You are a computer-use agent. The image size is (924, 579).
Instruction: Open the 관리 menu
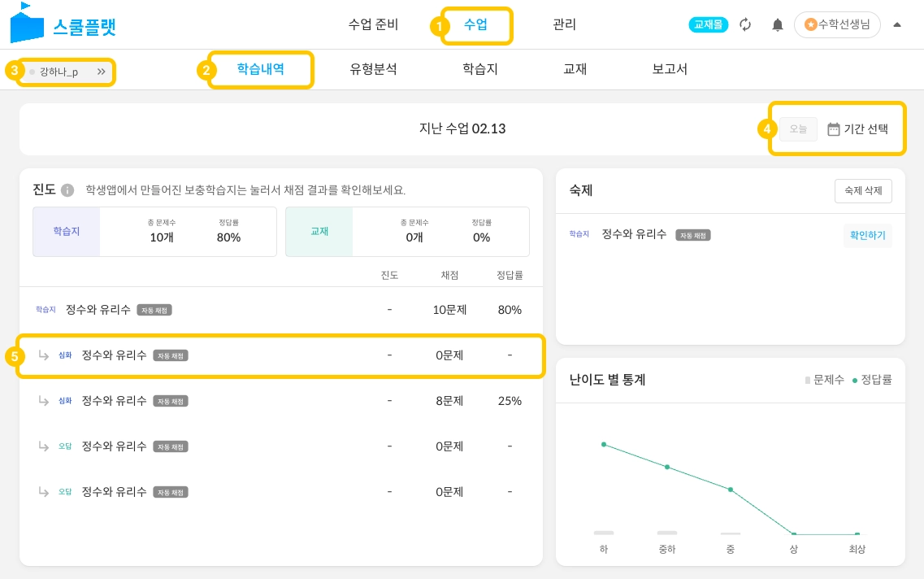[564, 24]
